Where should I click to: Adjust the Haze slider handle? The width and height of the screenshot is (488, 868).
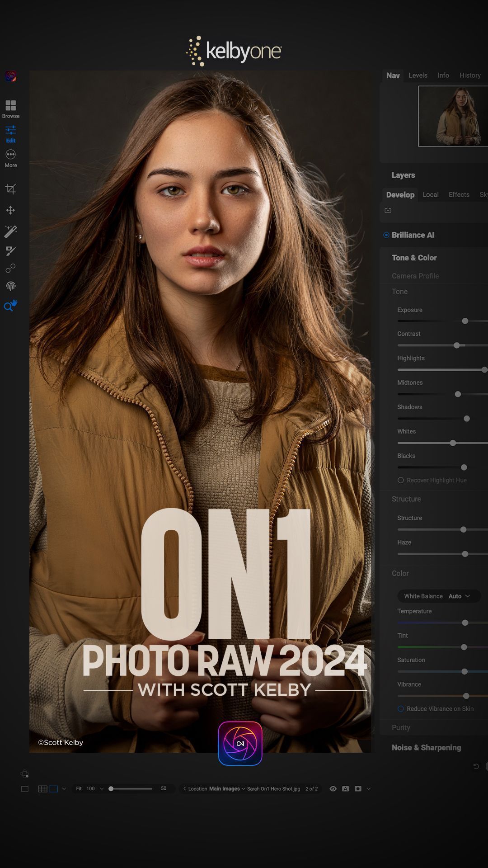tap(465, 554)
